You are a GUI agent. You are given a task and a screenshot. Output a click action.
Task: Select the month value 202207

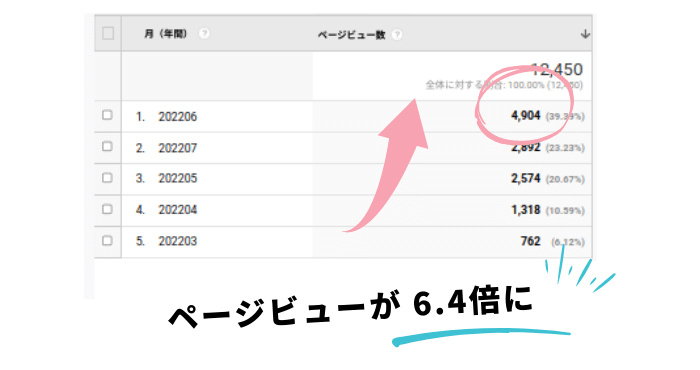coord(177,148)
